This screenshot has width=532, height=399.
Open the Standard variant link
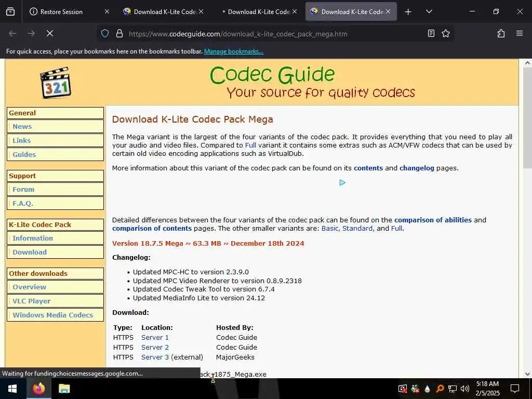coord(357,229)
